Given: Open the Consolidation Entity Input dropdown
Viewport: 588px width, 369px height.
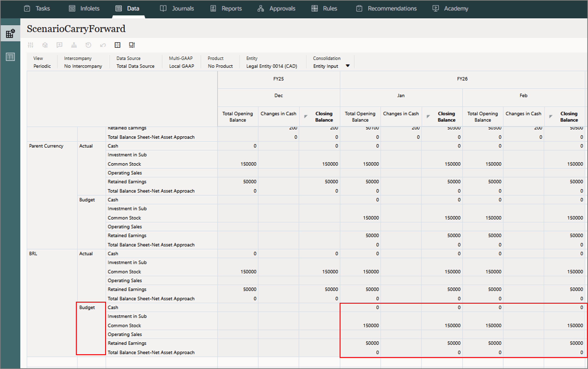Looking at the screenshot, I should click(348, 66).
